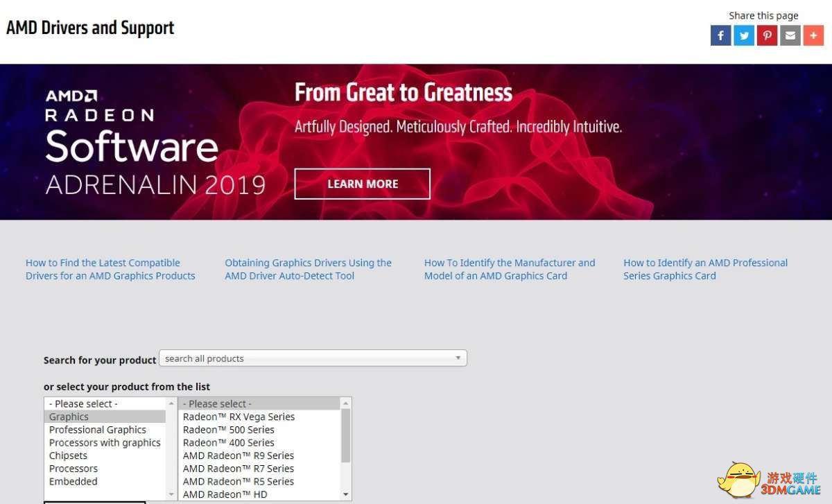Open 'How to Find the Latest Compatible Drivers' link
The width and height of the screenshot is (832, 504).
(110, 269)
